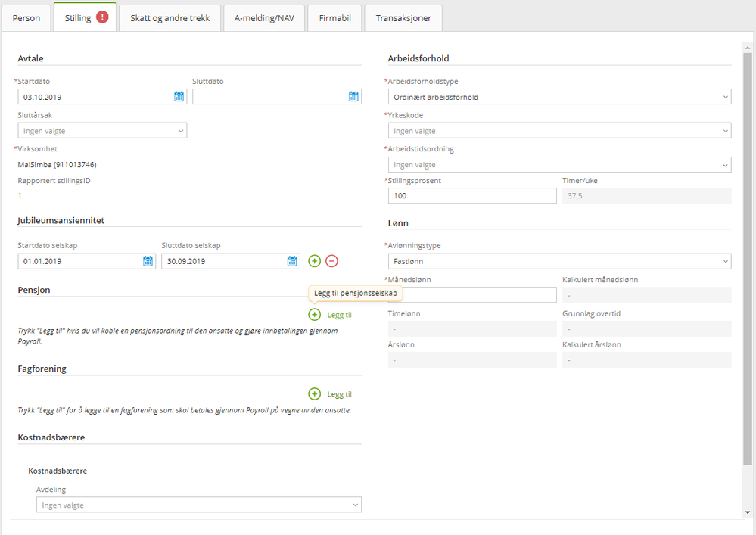Open the Arbeidstidsordning dropdown
Screen dimensions: 756x535
click(x=559, y=165)
